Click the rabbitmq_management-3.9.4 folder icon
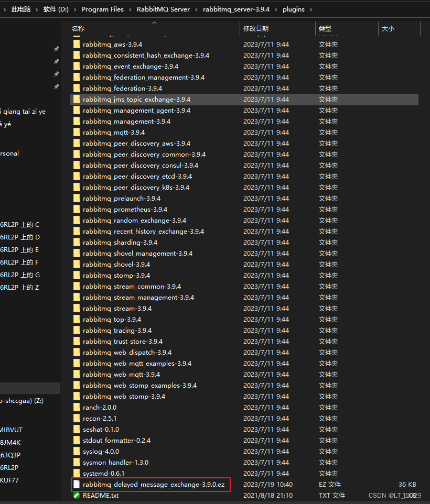This screenshot has height=504, width=430. (77, 121)
